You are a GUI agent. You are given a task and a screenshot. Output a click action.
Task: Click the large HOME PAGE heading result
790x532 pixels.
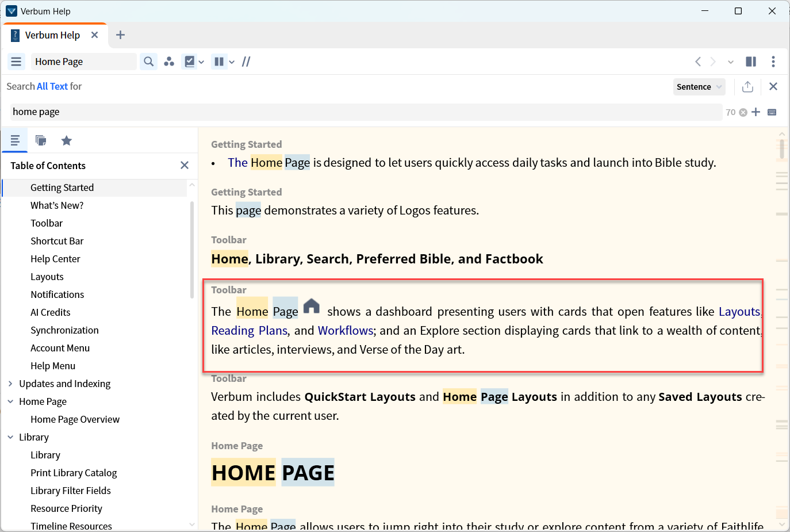coord(273,473)
